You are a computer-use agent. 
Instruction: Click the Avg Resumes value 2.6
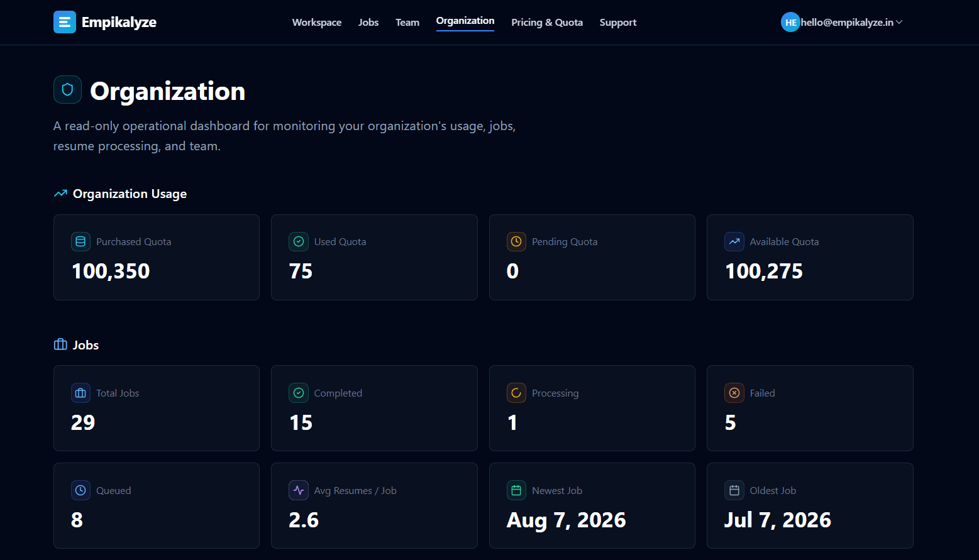point(304,520)
